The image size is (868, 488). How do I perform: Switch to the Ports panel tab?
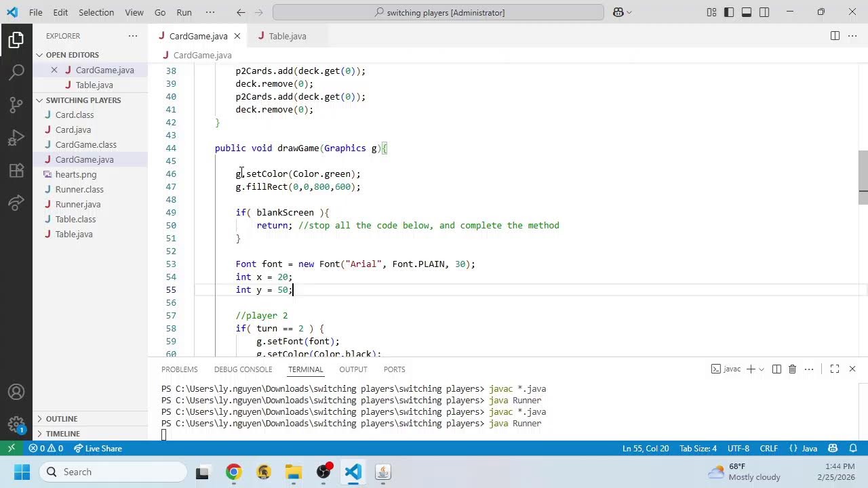394,369
